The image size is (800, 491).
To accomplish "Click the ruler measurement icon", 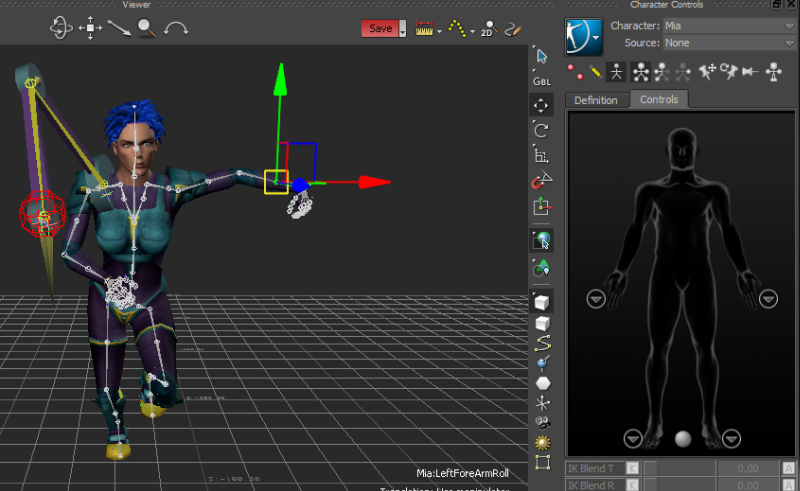I will pos(424,28).
